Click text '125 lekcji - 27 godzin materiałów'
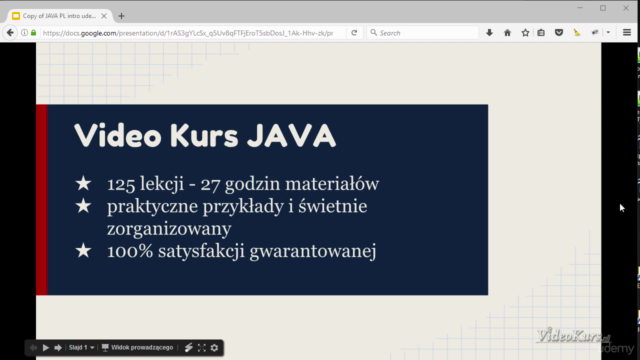The height and width of the screenshot is (360, 640). [243, 184]
